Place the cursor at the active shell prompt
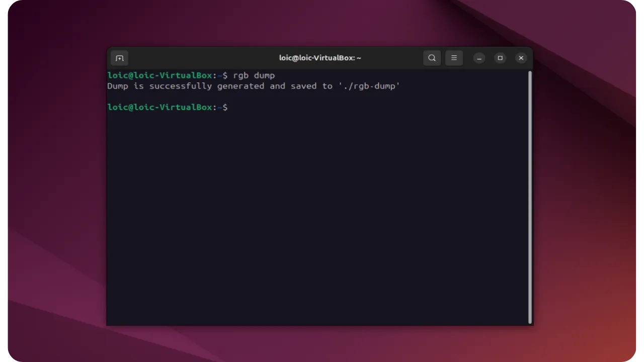Screen dimensions: 644x362 point(231,107)
